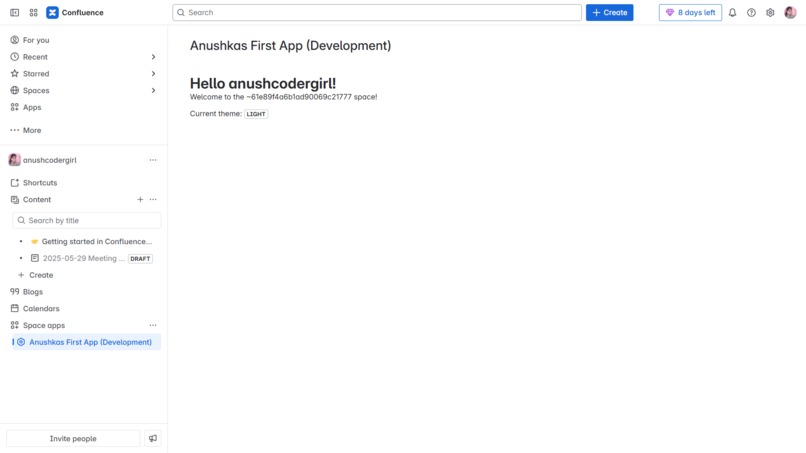Click the 8 days left trial button
806x453 pixels.
tap(690, 12)
